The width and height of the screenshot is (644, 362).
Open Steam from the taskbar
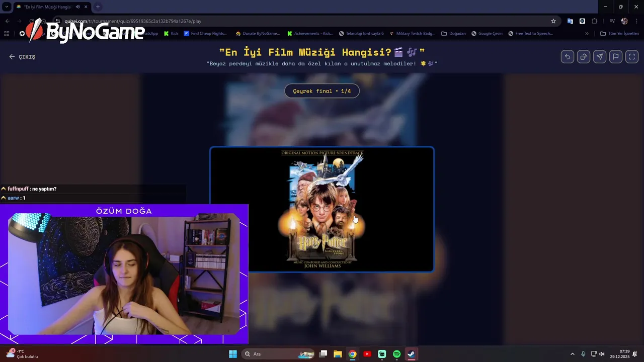411,354
